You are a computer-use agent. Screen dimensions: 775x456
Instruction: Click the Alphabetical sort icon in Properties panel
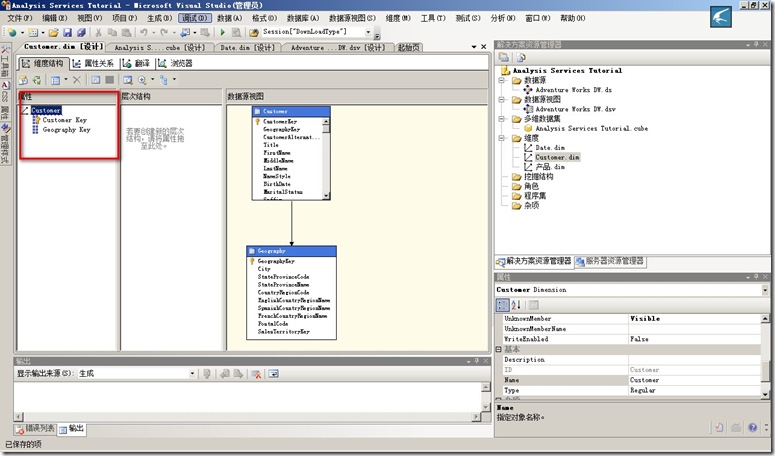pos(516,305)
